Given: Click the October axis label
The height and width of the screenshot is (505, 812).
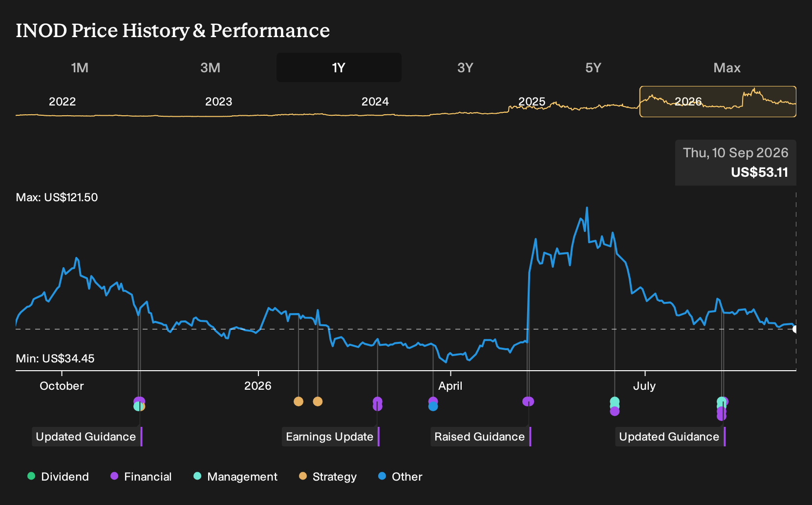Looking at the screenshot, I should coord(62,386).
